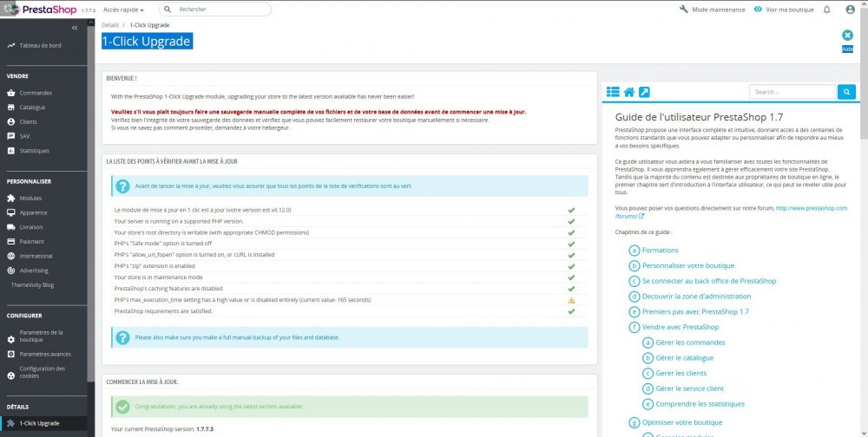Go to help home icon
This screenshot has width=868, height=437.
point(628,93)
